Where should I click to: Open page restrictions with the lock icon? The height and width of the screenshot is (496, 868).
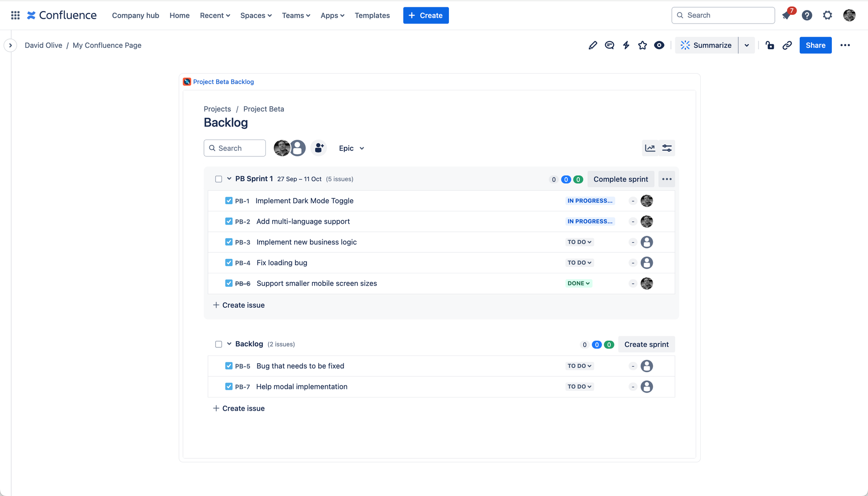tap(770, 45)
